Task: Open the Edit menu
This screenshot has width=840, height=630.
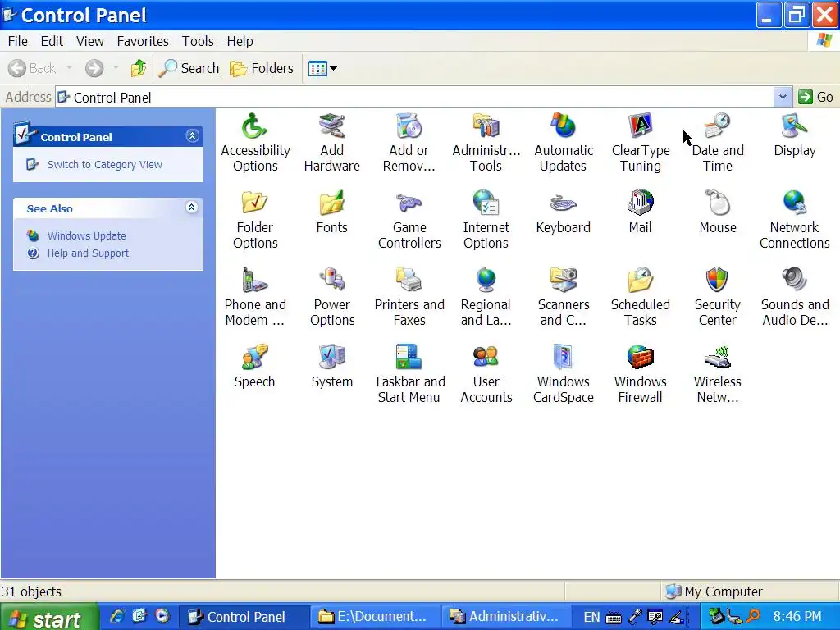Action: (x=52, y=41)
